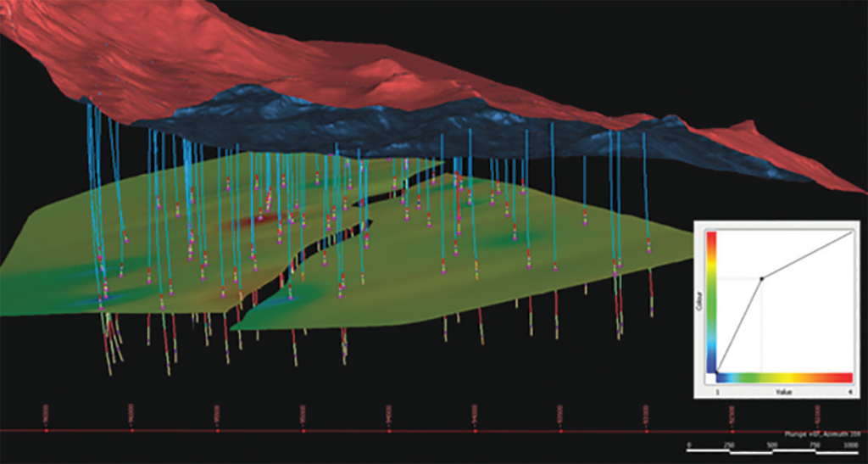868x464 pixels.
Task: Select the curve's bottom-left start point
Action: click(x=718, y=372)
